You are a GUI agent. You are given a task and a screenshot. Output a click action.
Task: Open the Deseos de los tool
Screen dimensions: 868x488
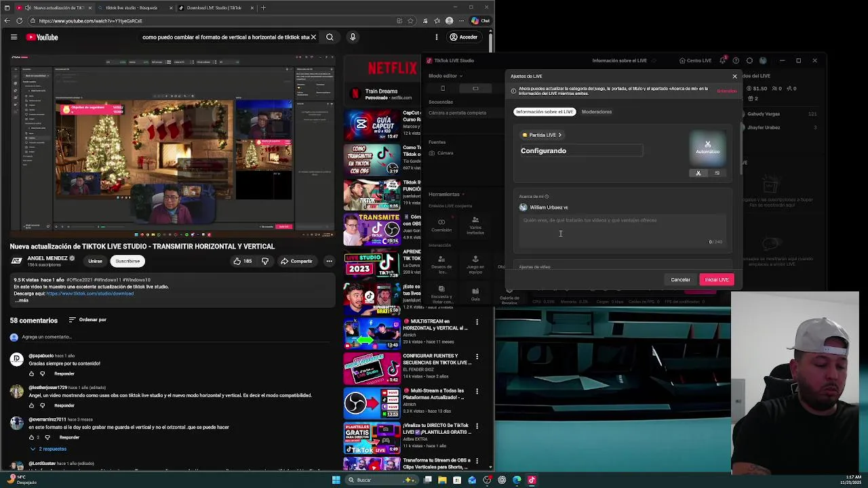(441, 264)
